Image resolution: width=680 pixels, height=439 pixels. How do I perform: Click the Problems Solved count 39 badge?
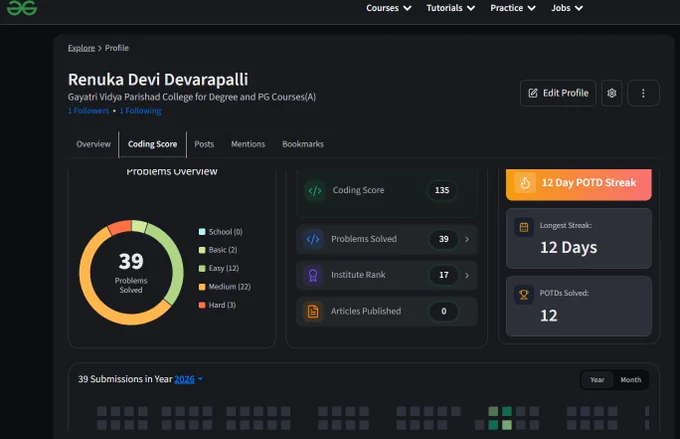[x=444, y=239]
